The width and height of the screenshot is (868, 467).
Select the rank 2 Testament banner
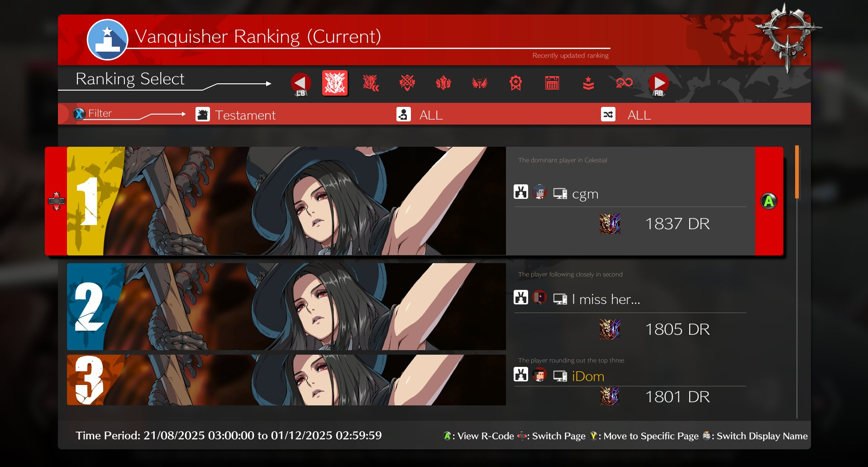click(286, 307)
